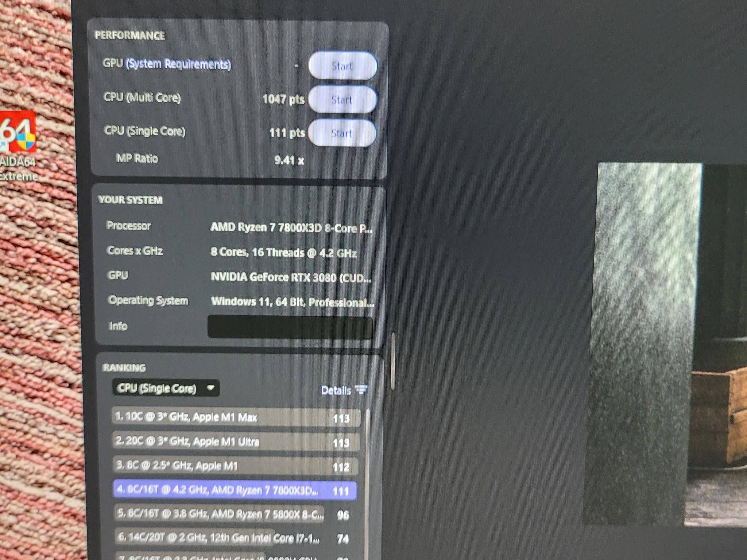Click the left panel vertical scrollbar

(x=393, y=361)
